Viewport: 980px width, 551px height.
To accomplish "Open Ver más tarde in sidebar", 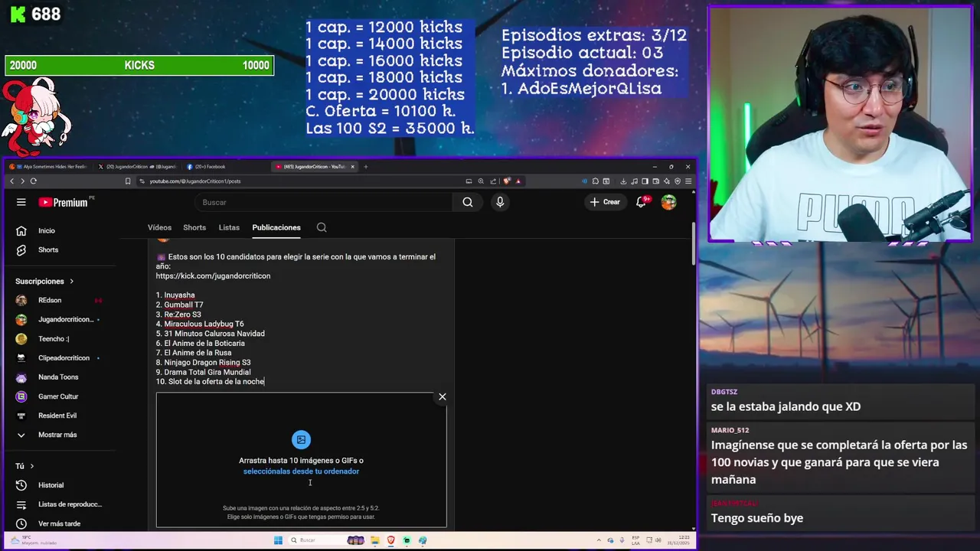I will coord(57,523).
